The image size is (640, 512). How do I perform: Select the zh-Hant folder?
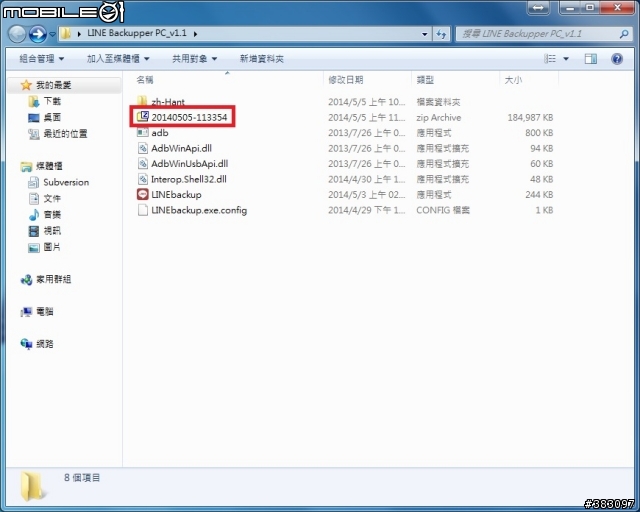pos(168,101)
